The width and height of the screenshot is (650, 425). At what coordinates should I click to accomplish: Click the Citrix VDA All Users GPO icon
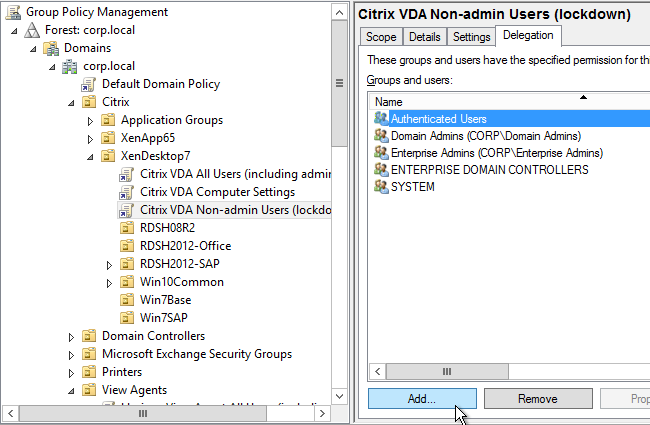126,174
